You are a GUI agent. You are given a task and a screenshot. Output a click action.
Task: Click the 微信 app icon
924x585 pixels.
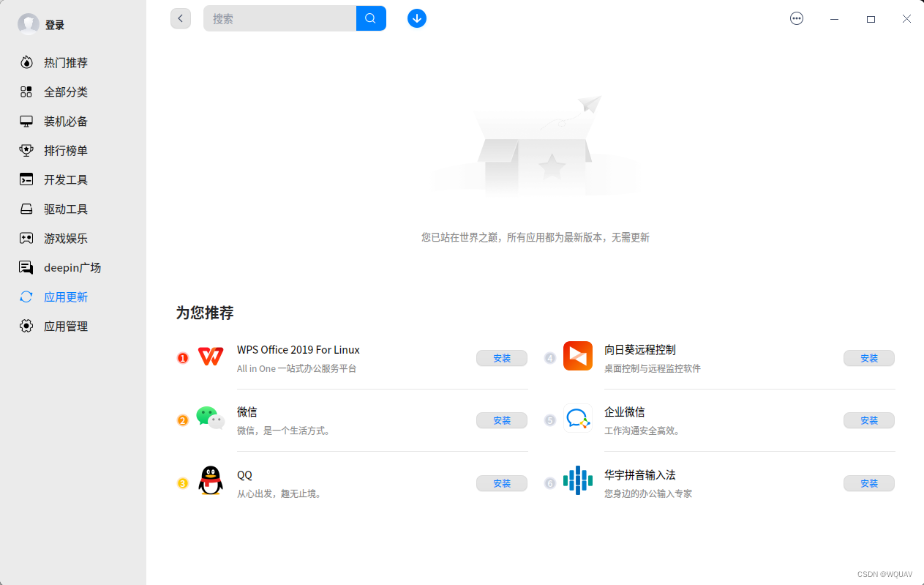[x=211, y=418]
